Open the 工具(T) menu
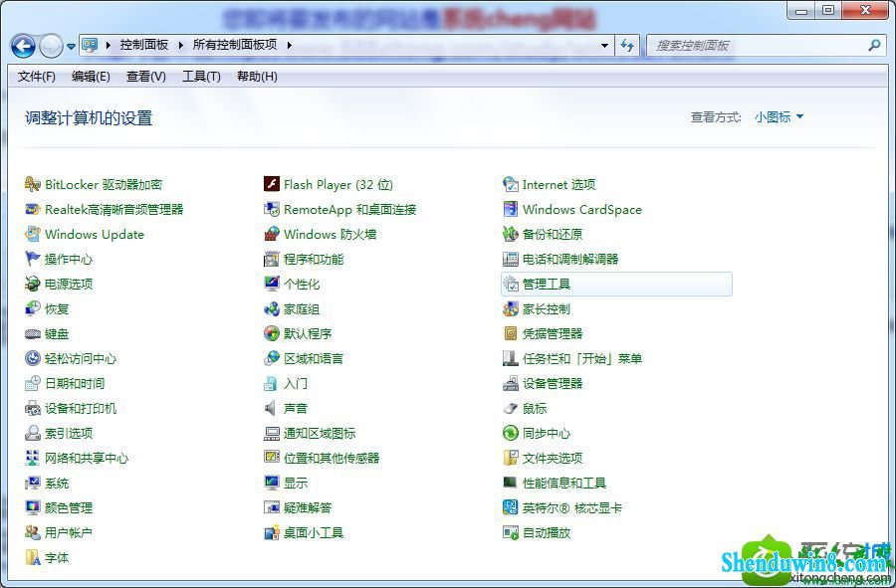This screenshot has width=896, height=588. tap(201, 77)
